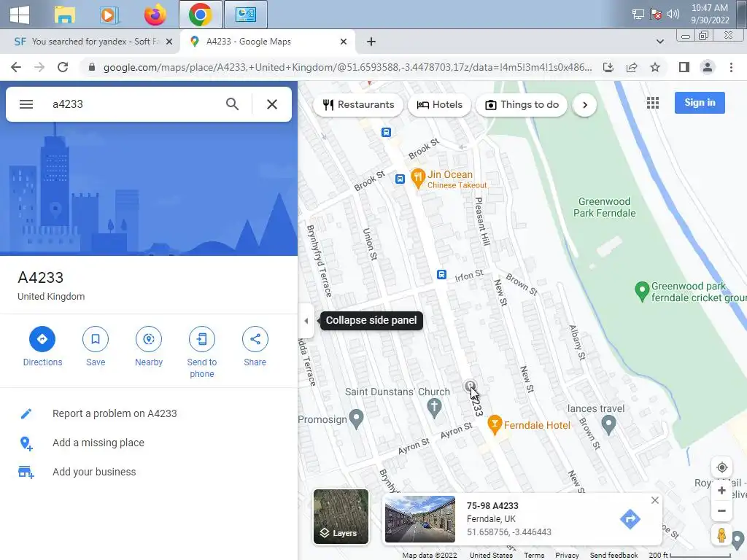
Task: Click Saint Dunstans' Church marker
Action: tap(434, 408)
